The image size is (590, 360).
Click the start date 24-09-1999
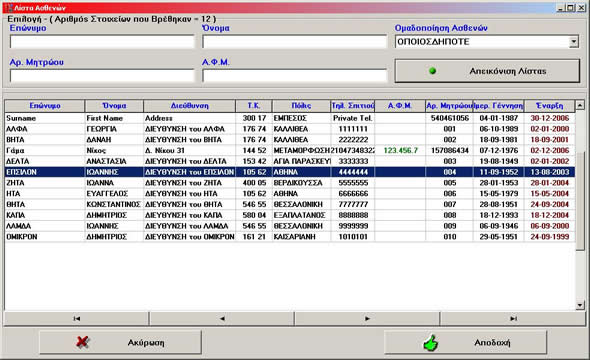tap(549, 237)
